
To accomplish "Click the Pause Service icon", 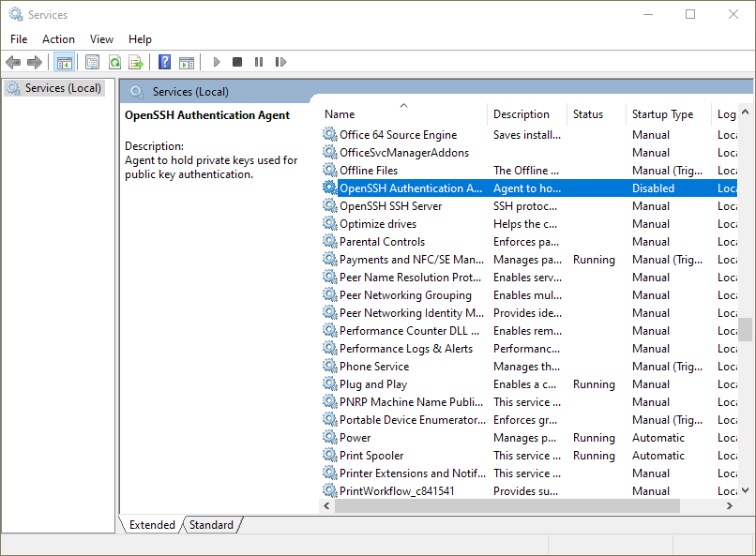I will point(259,62).
